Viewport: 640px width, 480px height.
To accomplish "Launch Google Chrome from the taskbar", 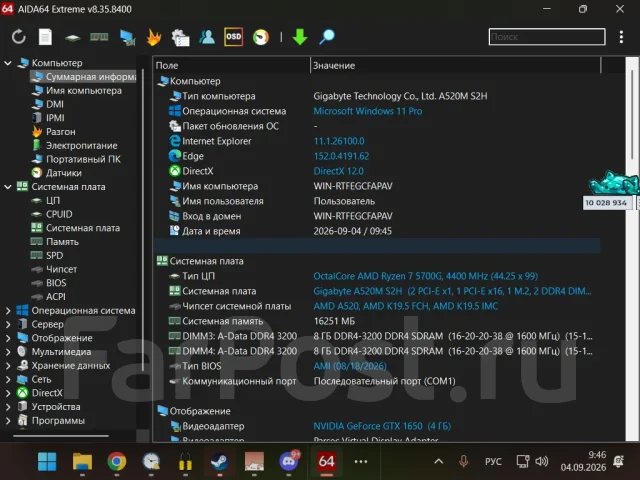I will pos(117,462).
